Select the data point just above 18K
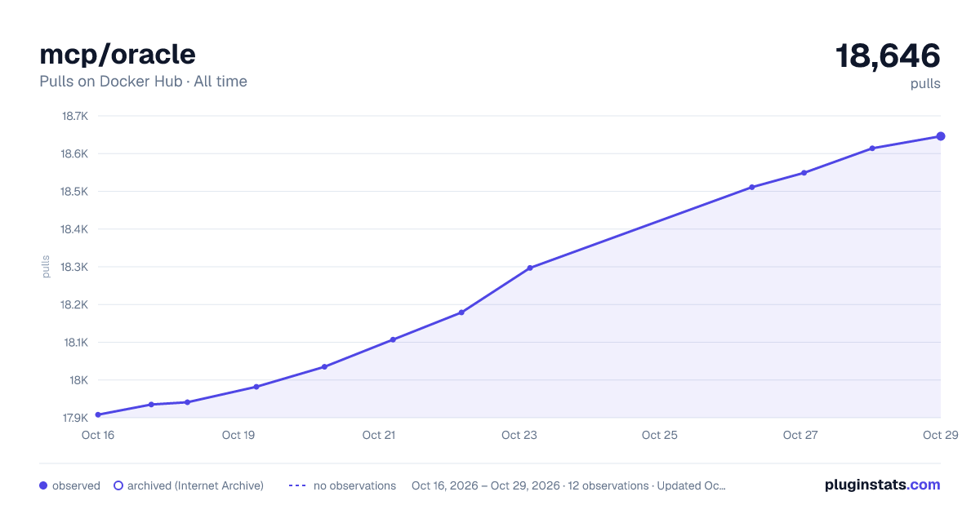 point(324,367)
